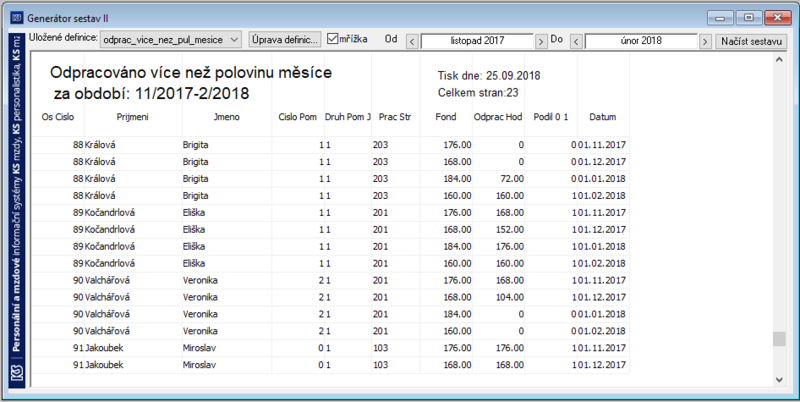
Task: Click the Cislo Pom column header
Action: click(297, 117)
